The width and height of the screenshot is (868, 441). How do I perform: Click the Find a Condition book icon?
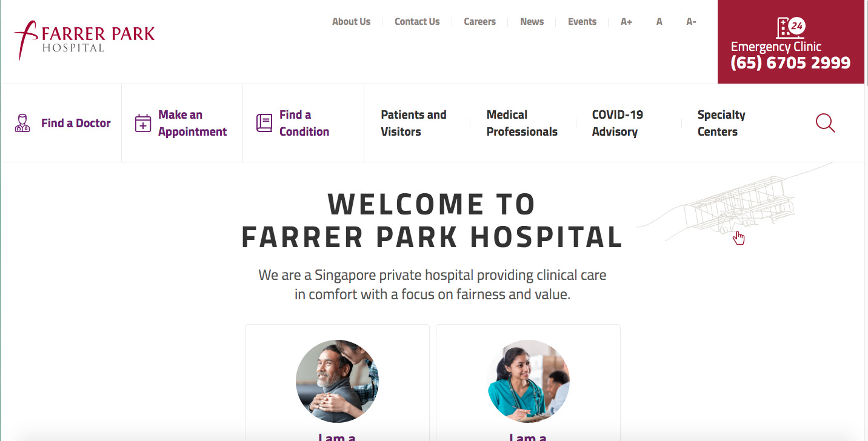[x=264, y=123]
